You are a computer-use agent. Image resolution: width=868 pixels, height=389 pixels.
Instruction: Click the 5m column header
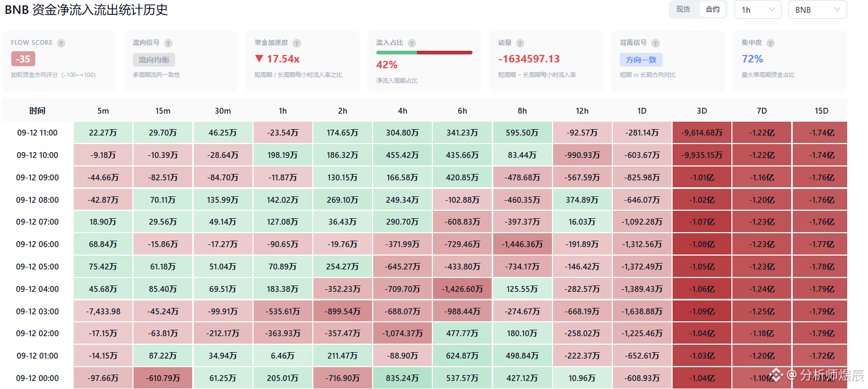tap(103, 111)
